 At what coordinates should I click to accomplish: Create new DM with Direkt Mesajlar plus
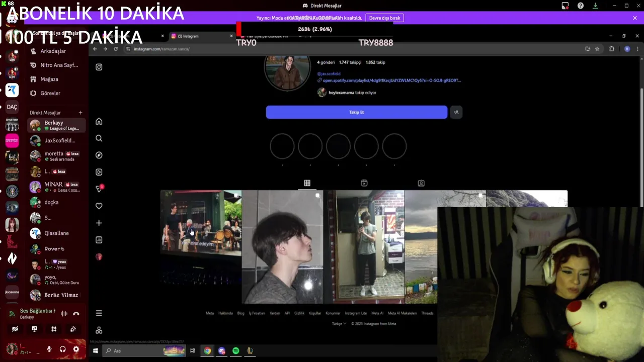coord(80,113)
